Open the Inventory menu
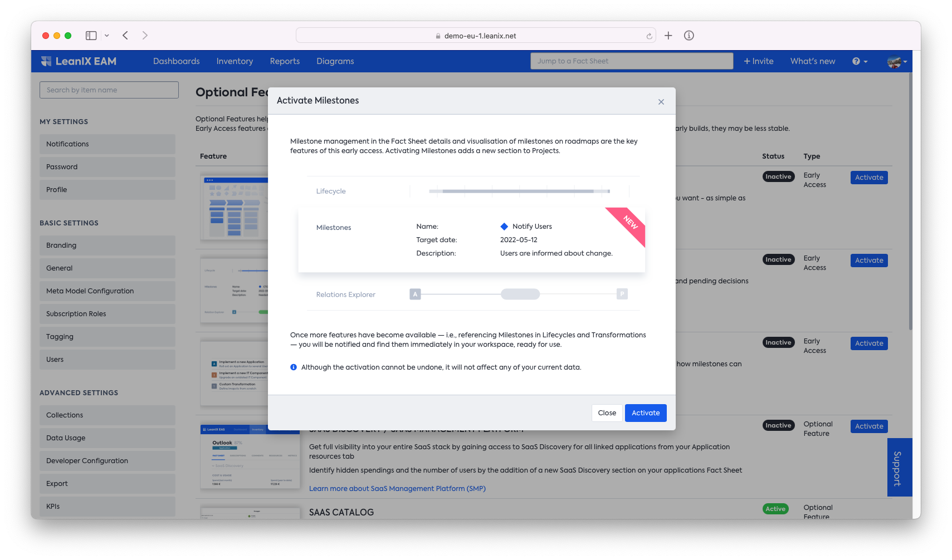Image resolution: width=952 pixels, height=560 pixels. tap(235, 61)
